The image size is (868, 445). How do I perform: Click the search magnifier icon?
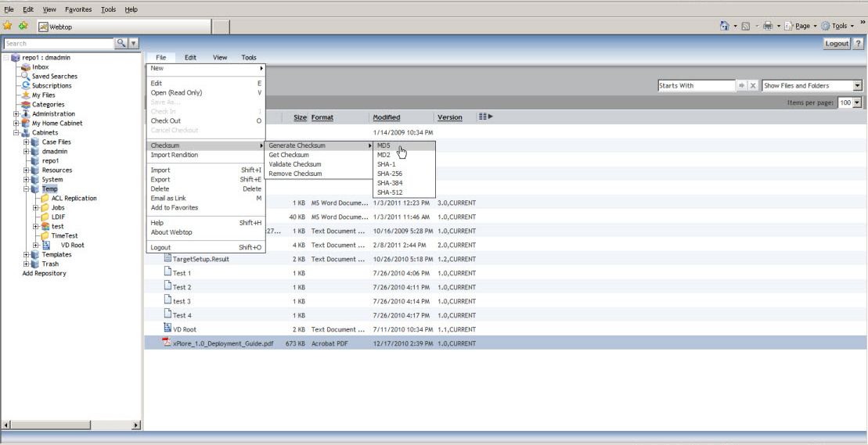click(x=121, y=43)
